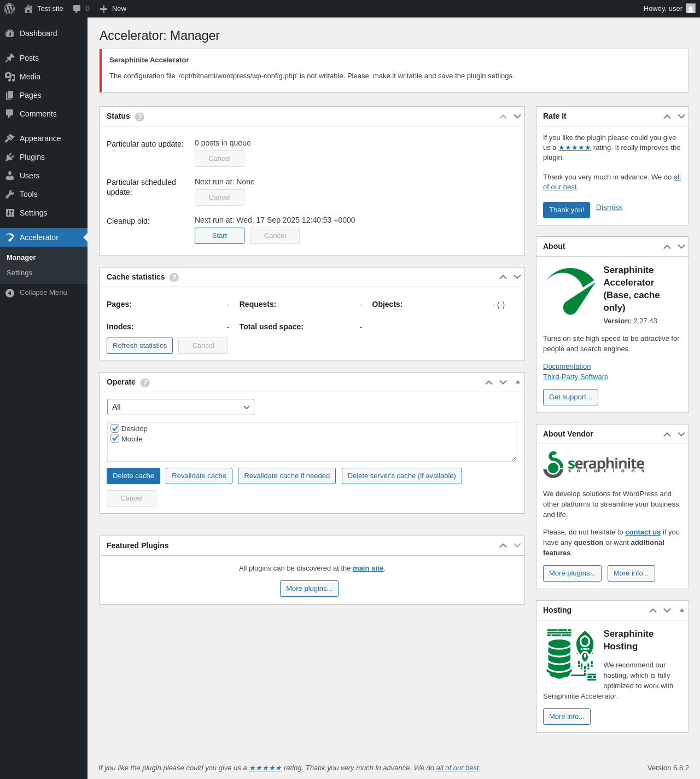Move Cache statistics panel up
The image size is (700, 779).
click(x=503, y=277)
